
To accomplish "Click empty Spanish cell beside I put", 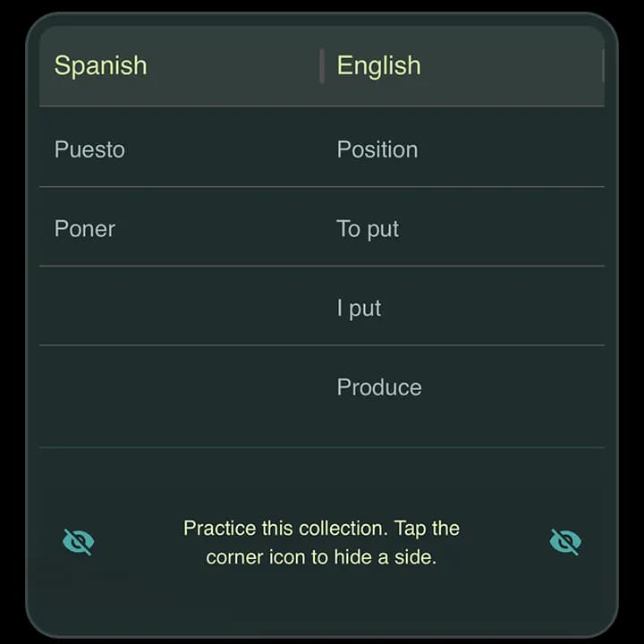I will (x=181, y=306).
